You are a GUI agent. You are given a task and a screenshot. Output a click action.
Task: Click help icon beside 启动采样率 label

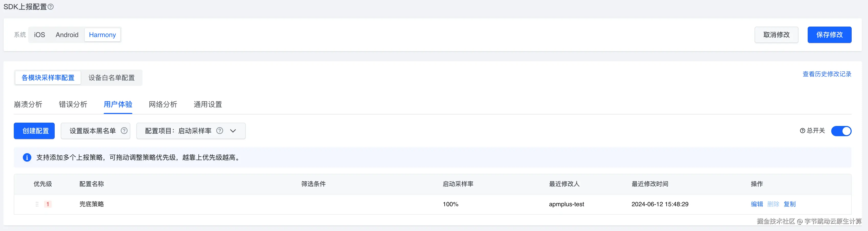click(x=220, y=131)
